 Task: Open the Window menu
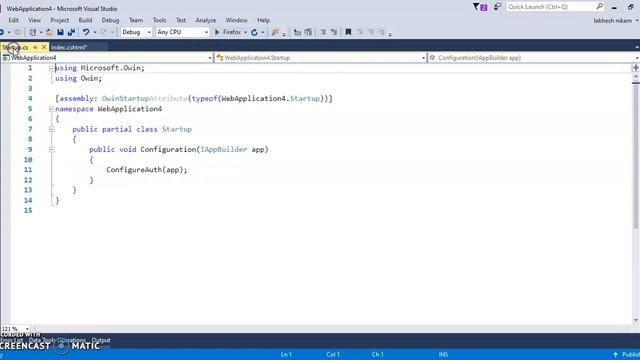[x=236, y=20]
